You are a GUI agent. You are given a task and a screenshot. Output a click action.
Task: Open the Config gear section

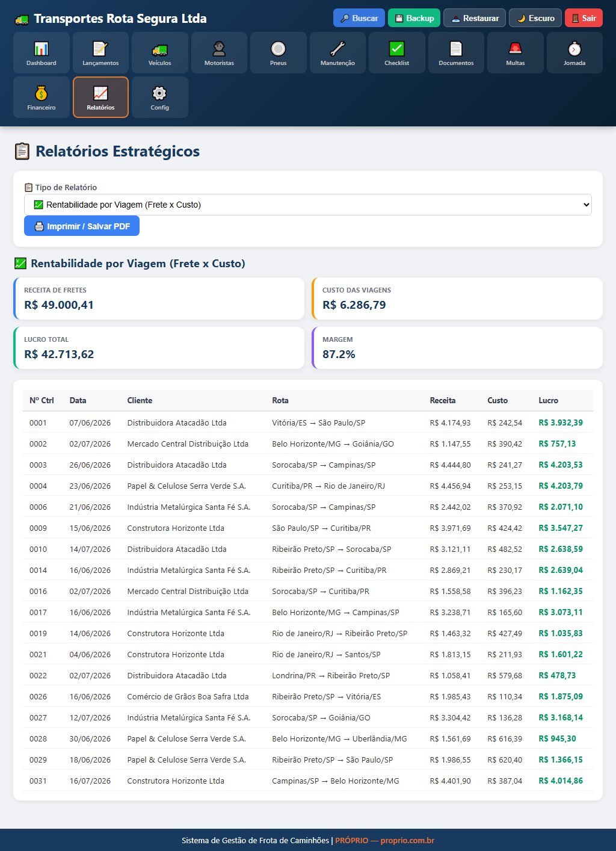point(160,97)
